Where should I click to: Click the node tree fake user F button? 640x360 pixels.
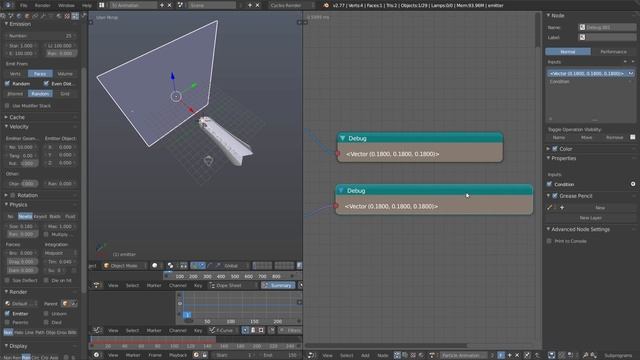[x=501, y=356]
